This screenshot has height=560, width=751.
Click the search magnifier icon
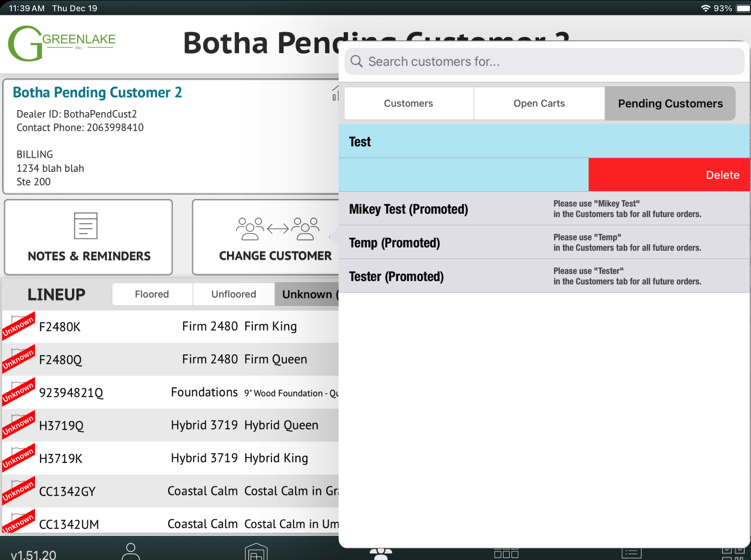pos(357,61)
